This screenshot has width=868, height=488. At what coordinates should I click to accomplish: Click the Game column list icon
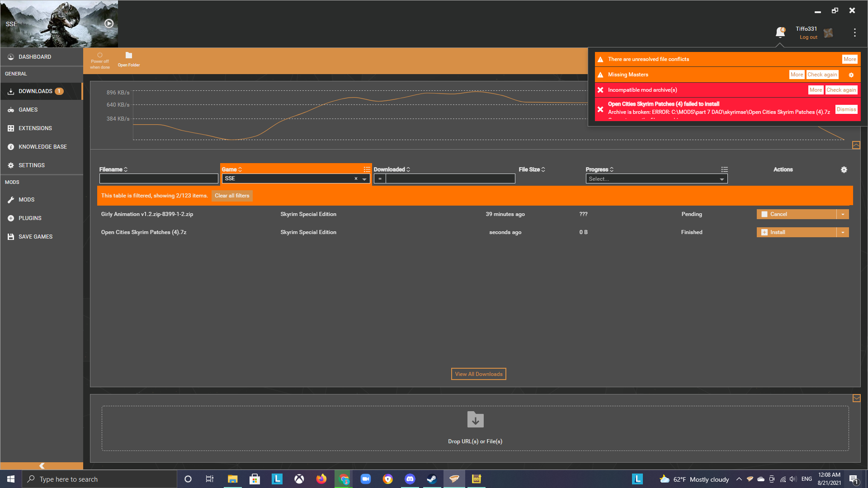click(367, 169)
